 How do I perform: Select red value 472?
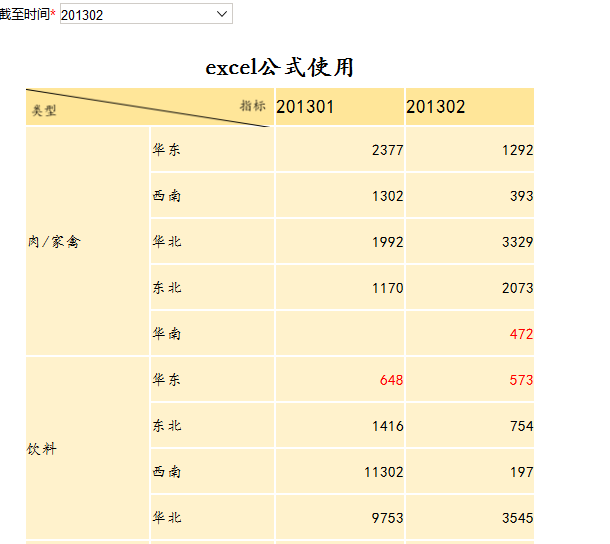tap(522, 334)
